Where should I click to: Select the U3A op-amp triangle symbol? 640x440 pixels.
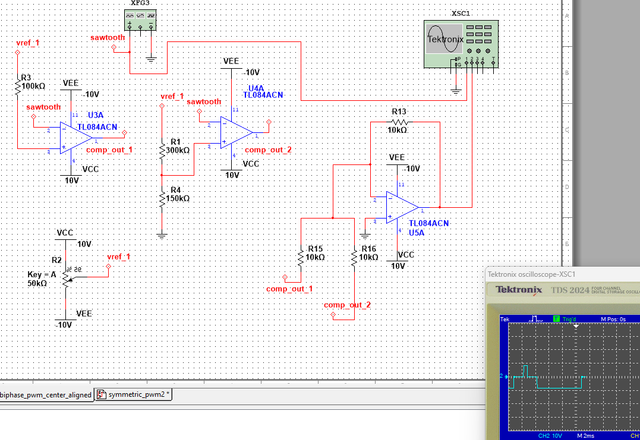click(x=76, y=138)
